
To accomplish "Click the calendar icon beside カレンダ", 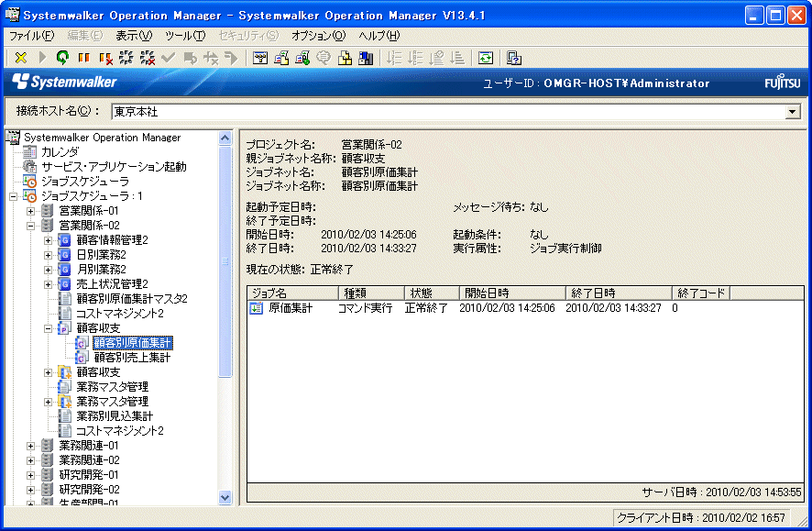I will pos(30,152).
